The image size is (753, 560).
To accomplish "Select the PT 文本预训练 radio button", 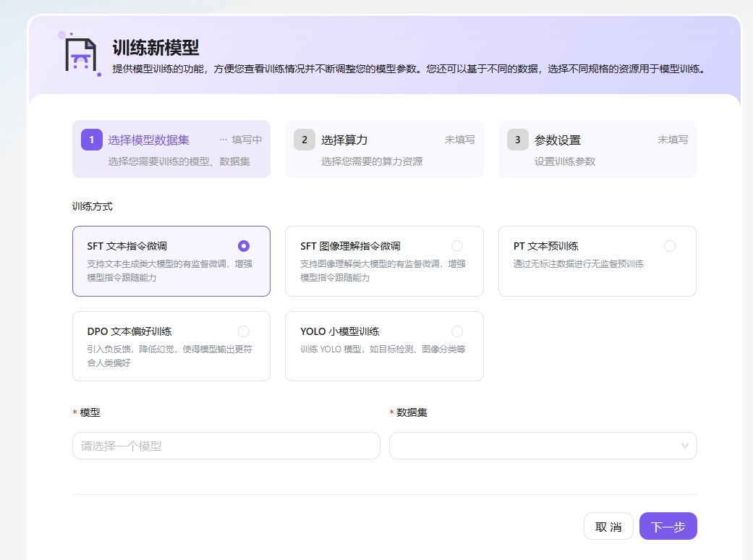I will click(670, 246).
